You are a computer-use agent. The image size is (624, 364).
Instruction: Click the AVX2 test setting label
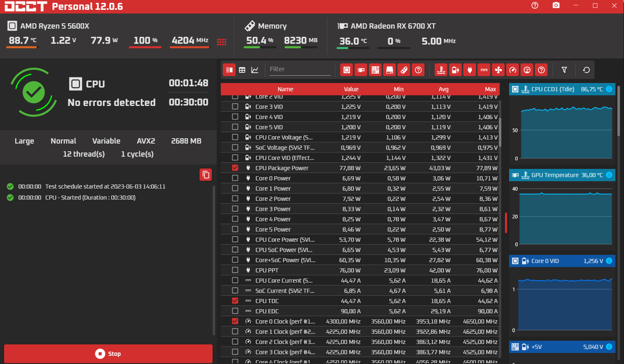click(146, 141)
